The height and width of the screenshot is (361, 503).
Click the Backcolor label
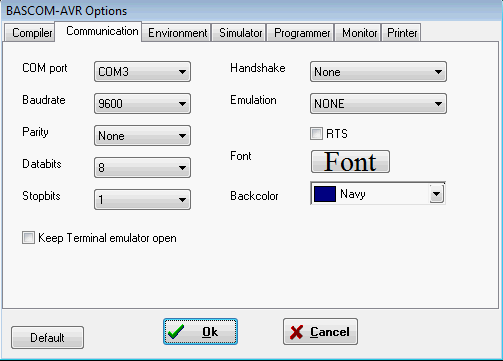254,196
